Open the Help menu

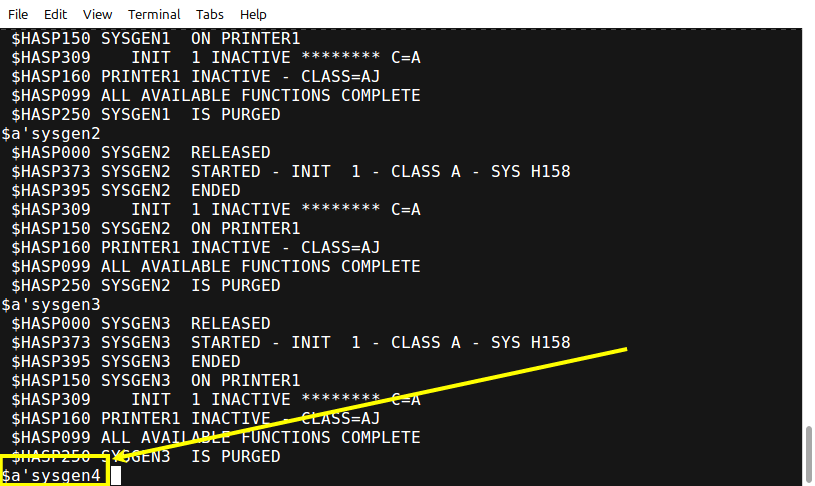coord(253,15)
